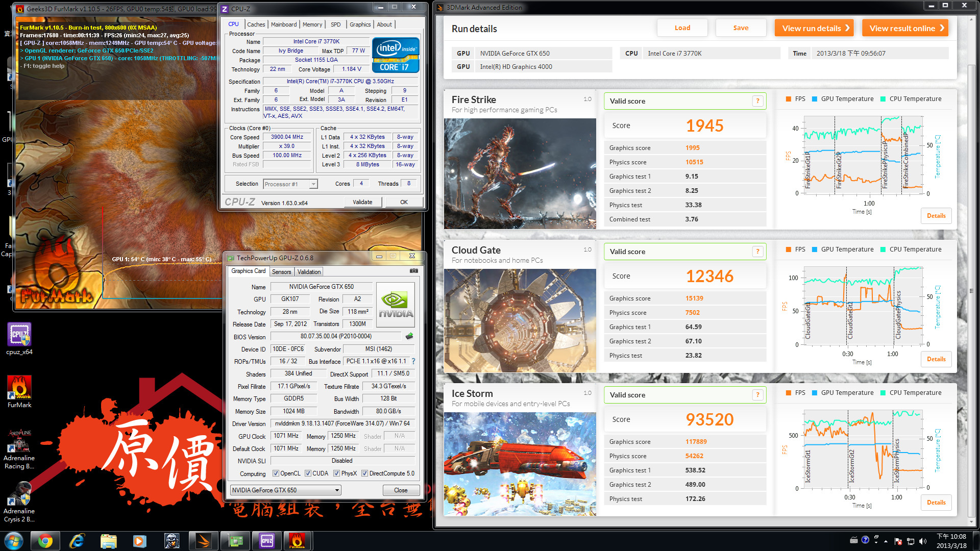
Task: Click the Ice Storm valid score help icon
Action: point(758,395)
